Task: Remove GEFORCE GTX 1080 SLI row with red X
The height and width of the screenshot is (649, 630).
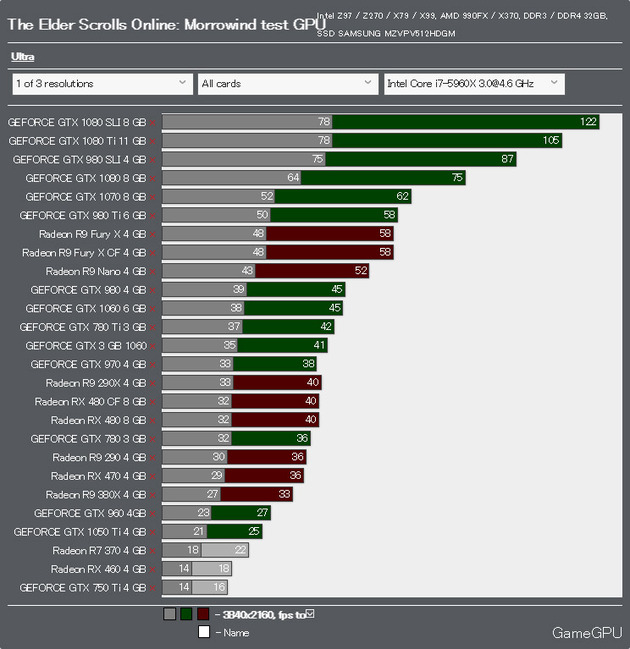Action: pos(152,123)
